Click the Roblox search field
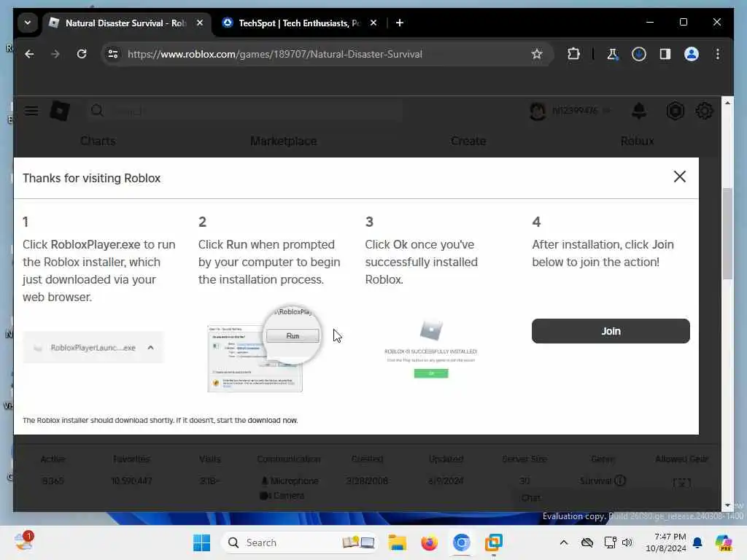Screen dimensions: 747x560 pyautogui.click(x=245, y=111)
